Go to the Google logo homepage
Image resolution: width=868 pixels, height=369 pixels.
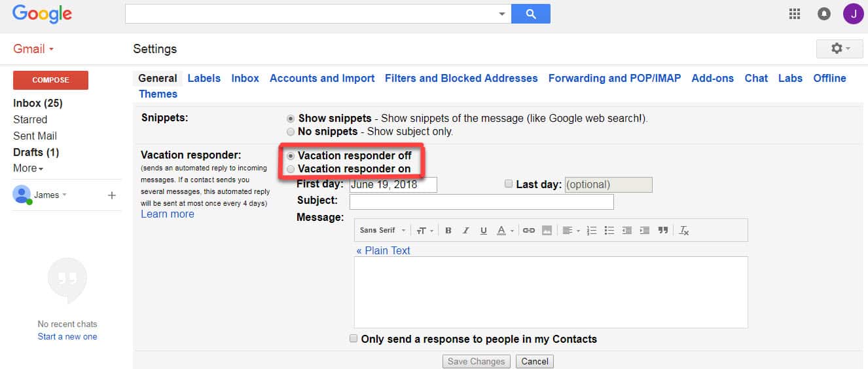click(x=42, y=14)
